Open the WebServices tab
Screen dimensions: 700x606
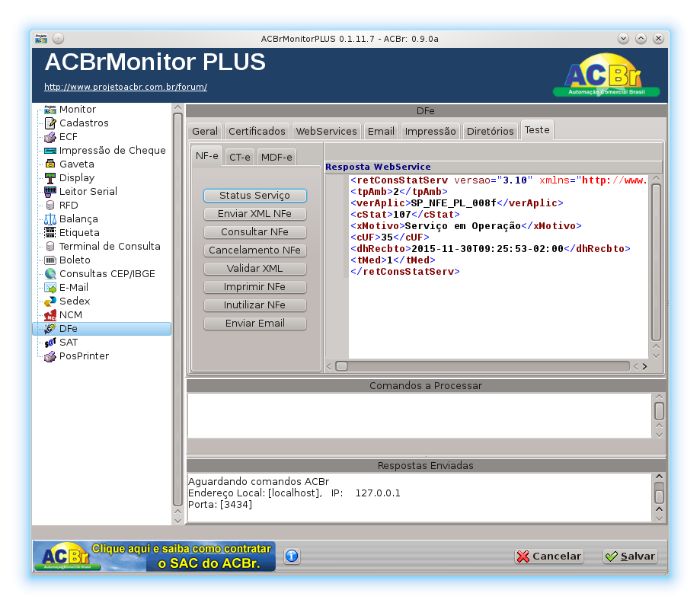coord(326,131)
